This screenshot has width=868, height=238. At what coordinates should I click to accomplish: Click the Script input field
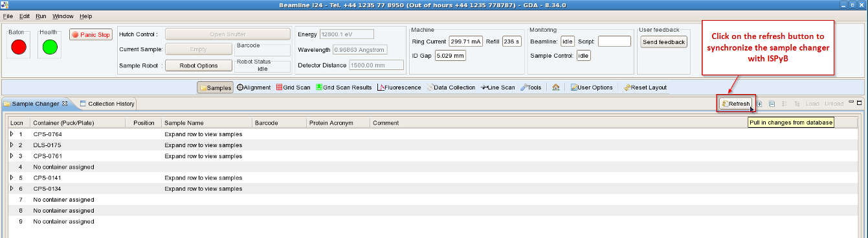pyautogui.click(x=614, y=42)
